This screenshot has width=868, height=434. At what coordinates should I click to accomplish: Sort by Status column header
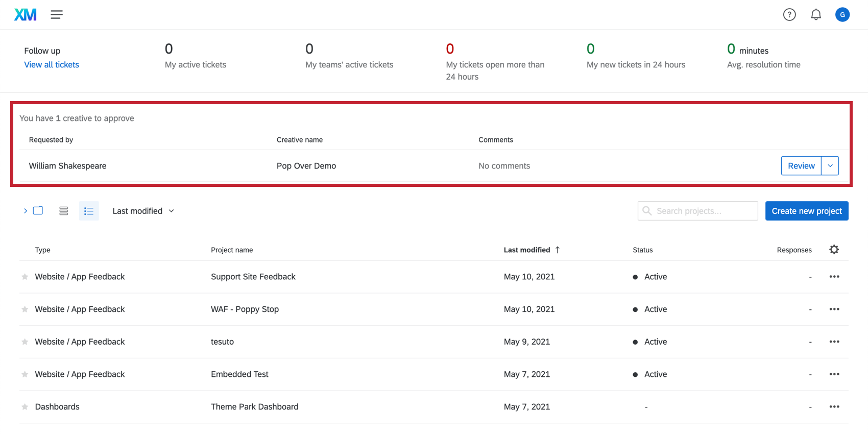643,250
